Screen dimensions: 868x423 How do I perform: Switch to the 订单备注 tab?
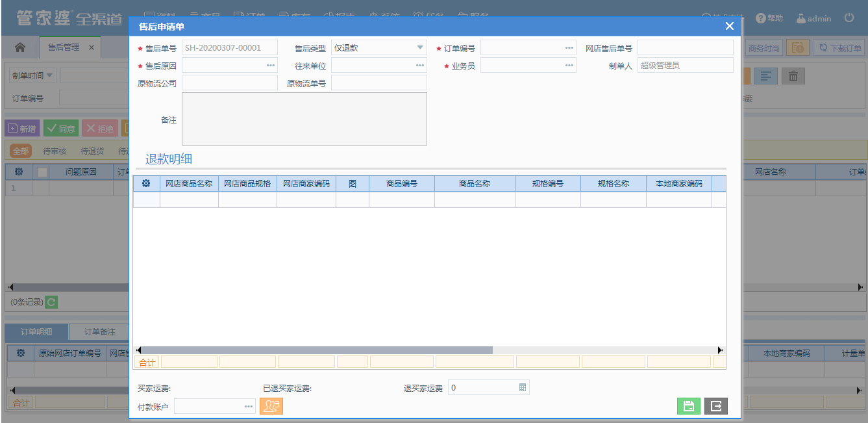pos(99,332)
